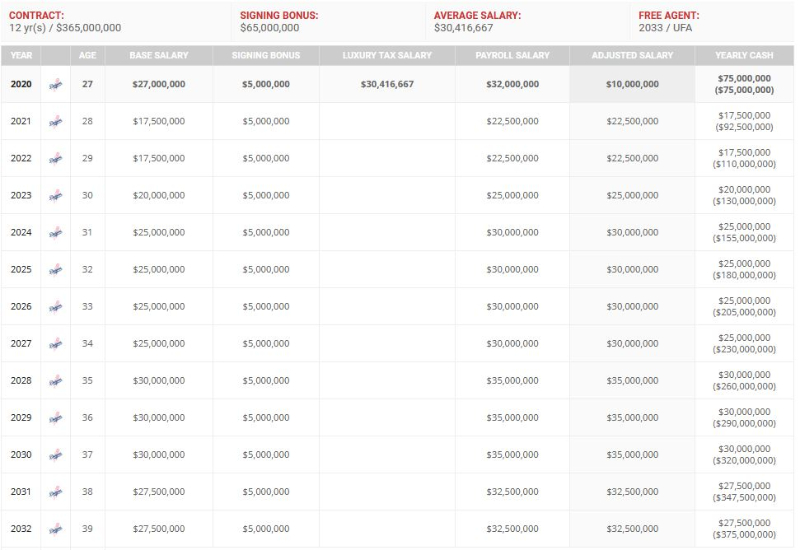Click the Dodgers team logo in the 2021 row
Screen dimensions: 800x550
tap(56, 122)
